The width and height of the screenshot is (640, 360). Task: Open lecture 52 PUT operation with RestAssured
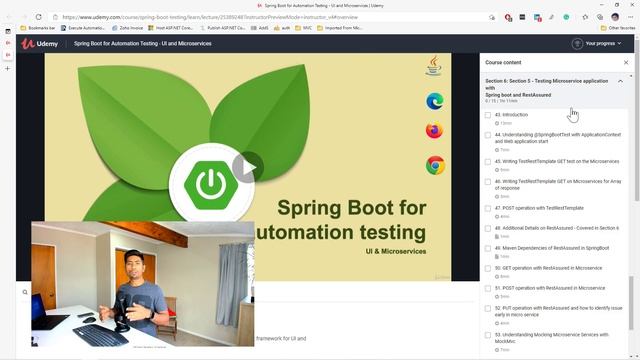tap(558, 311)
